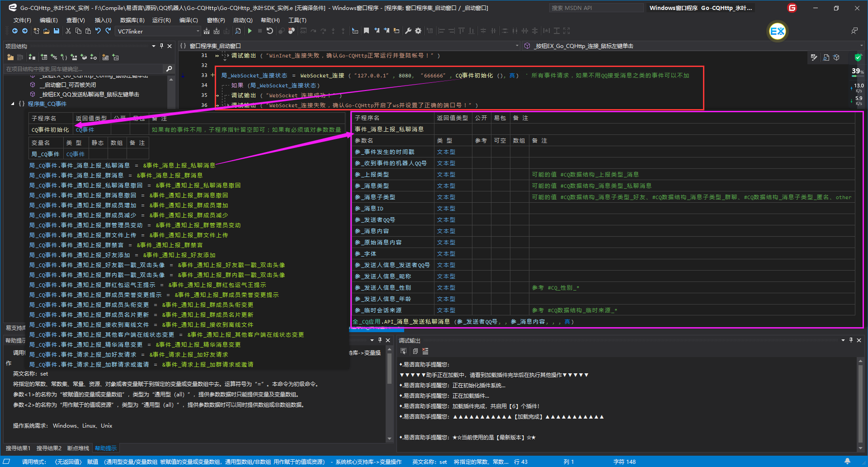Open a file with the folder icon
This screenshot has width=868, height=467.
[46, 31]
